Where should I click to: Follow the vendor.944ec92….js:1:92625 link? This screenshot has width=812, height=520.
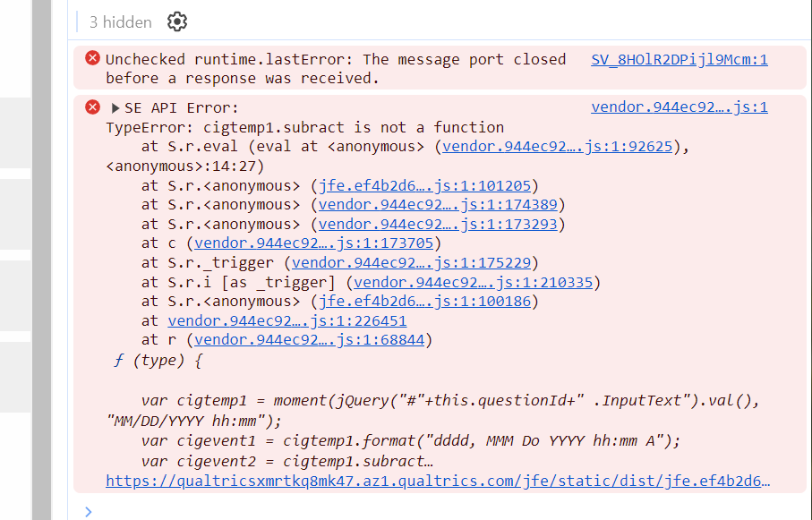click(557, 147)
